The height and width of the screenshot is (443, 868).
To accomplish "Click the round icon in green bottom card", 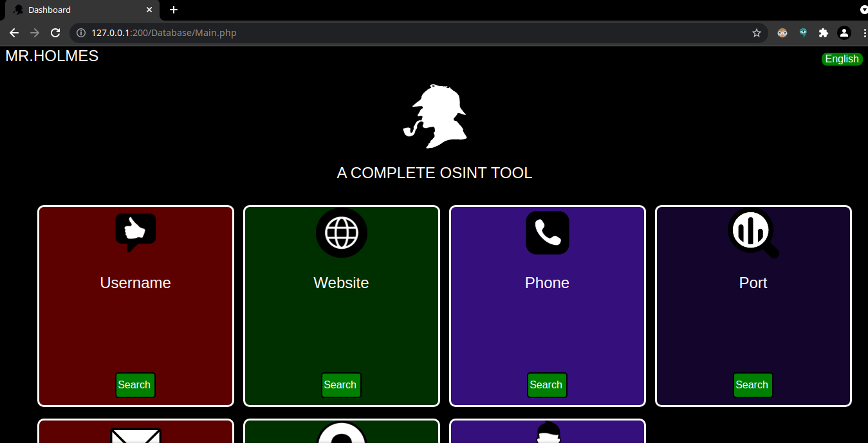I will click(342, 433).
